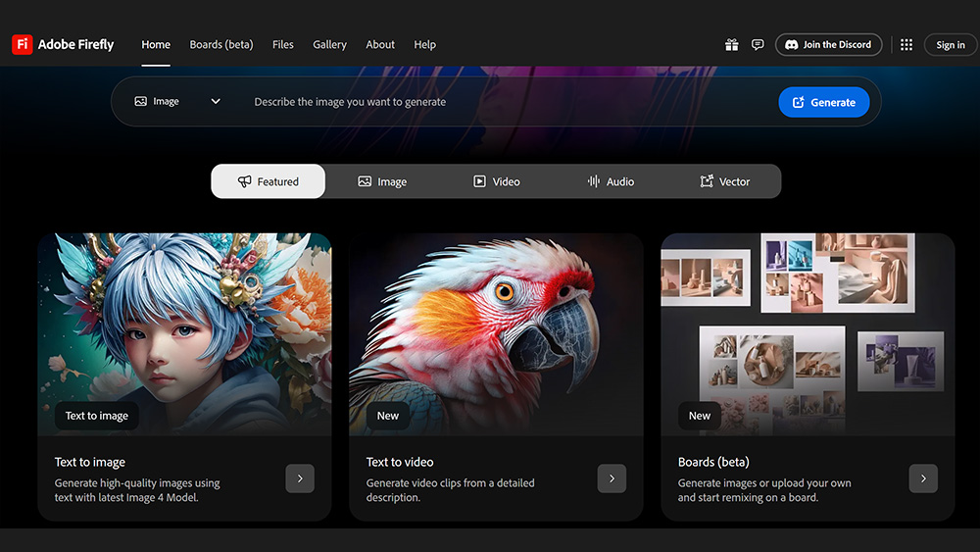Click the vector shape icon on Vector tab
Screen dimensions: 980x552
coord(707,181)
